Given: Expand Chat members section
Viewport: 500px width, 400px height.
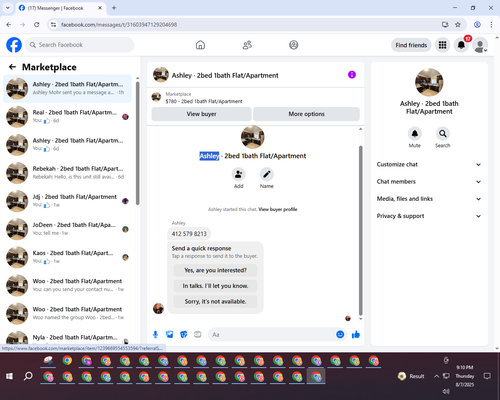Looking at the screenshot, I should click(429, 182).
